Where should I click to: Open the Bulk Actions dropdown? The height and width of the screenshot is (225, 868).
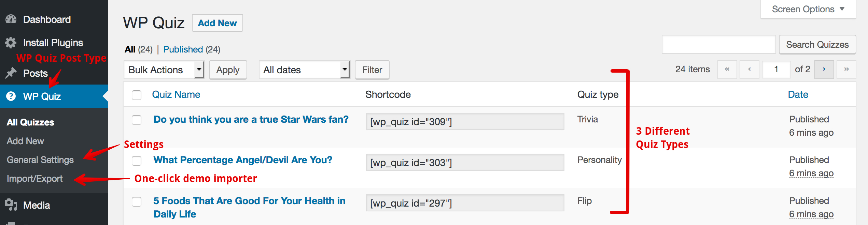pos(164,70)
